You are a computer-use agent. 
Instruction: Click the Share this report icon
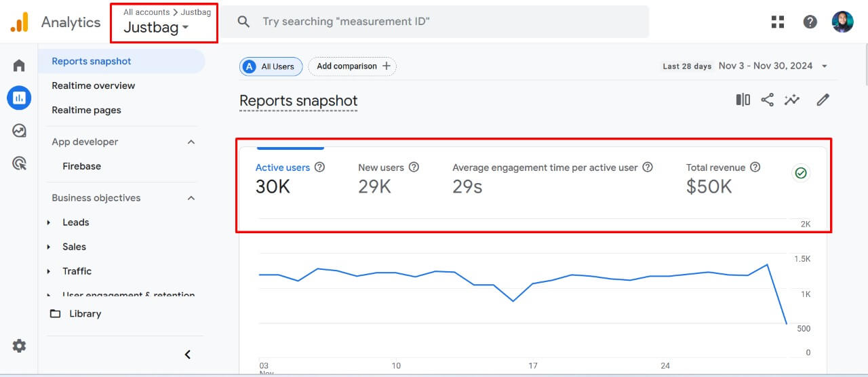[x=767, y=100]
